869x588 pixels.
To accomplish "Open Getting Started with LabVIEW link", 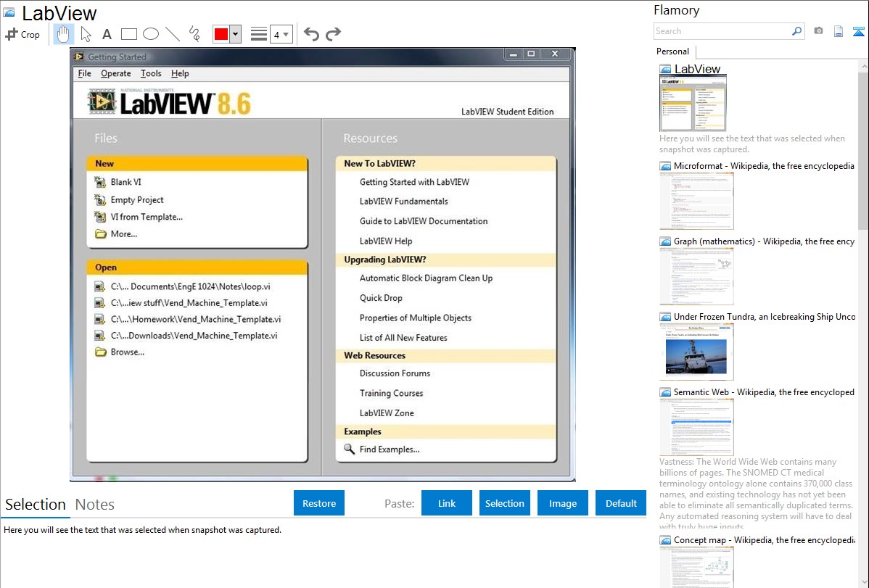I will coord(414,182).
